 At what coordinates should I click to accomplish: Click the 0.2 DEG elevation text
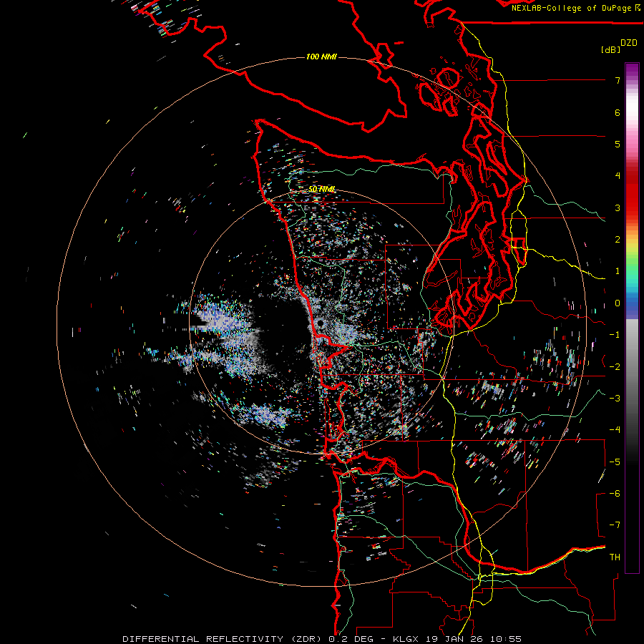point(351,639)
